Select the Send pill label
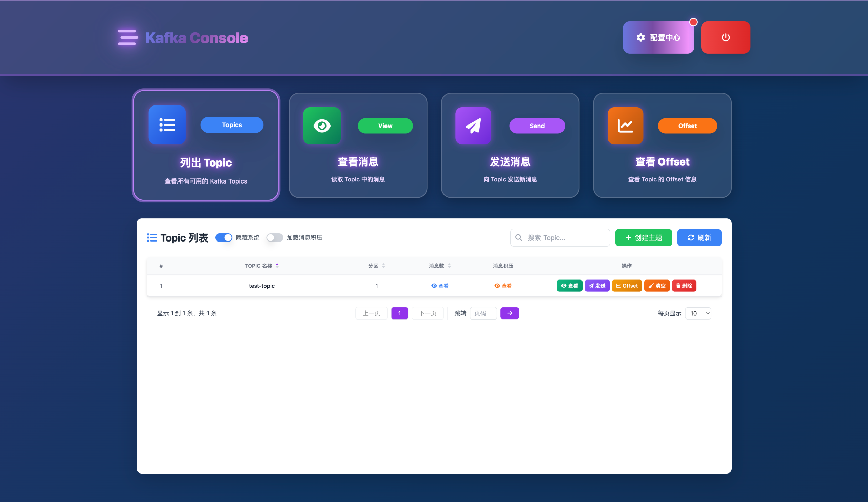Screen dimensions: 868x502 pyautogui.click(x=537, y=126)
